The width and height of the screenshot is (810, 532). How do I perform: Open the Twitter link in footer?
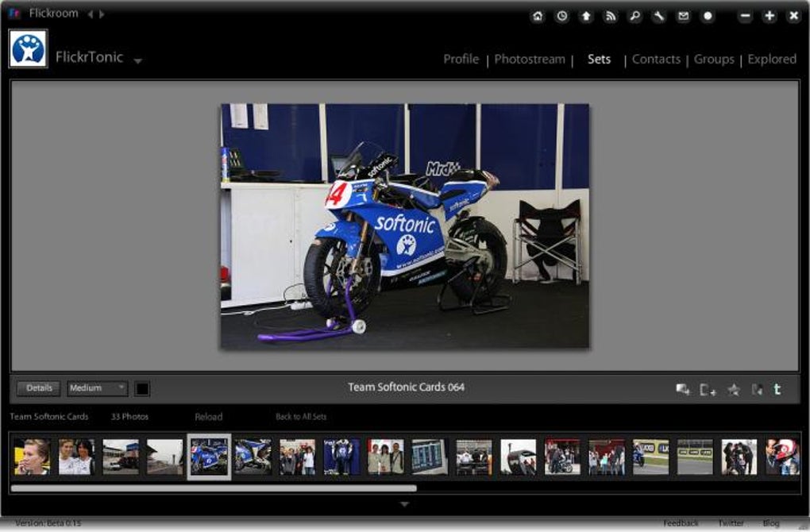731,523
